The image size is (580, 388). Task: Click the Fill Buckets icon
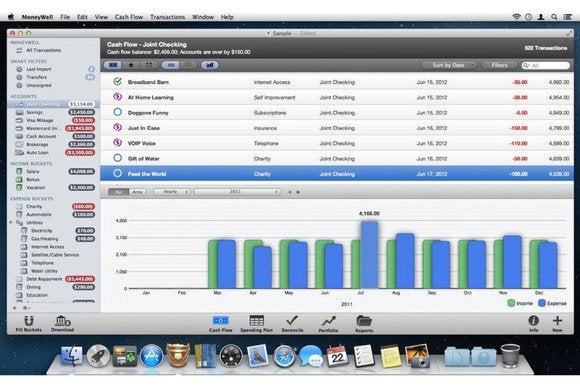(x=29, y=321)
